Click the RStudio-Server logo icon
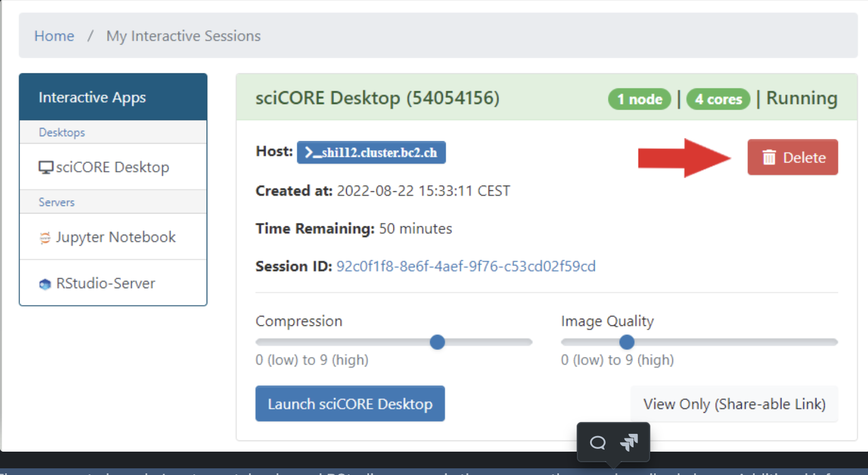The width and height of the screenshot is (868, 475). tap(45, 284)
